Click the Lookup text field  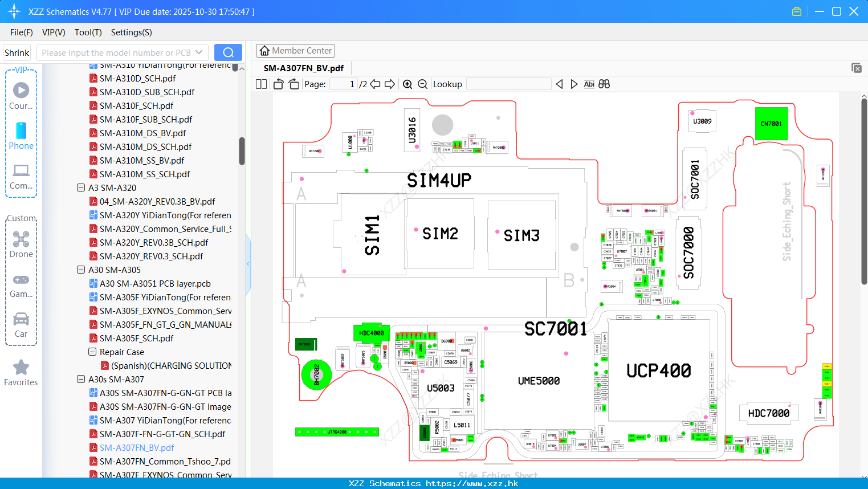tap(509, 84)
